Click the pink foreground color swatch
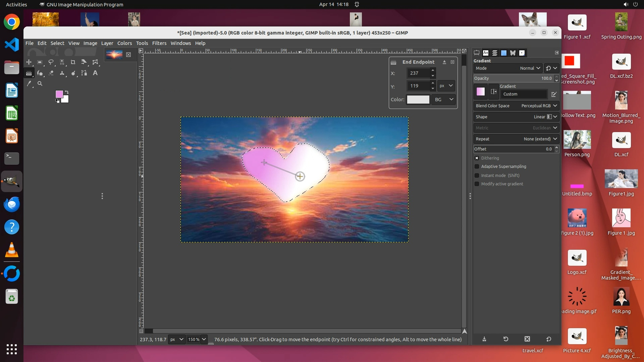 [59, 94]
